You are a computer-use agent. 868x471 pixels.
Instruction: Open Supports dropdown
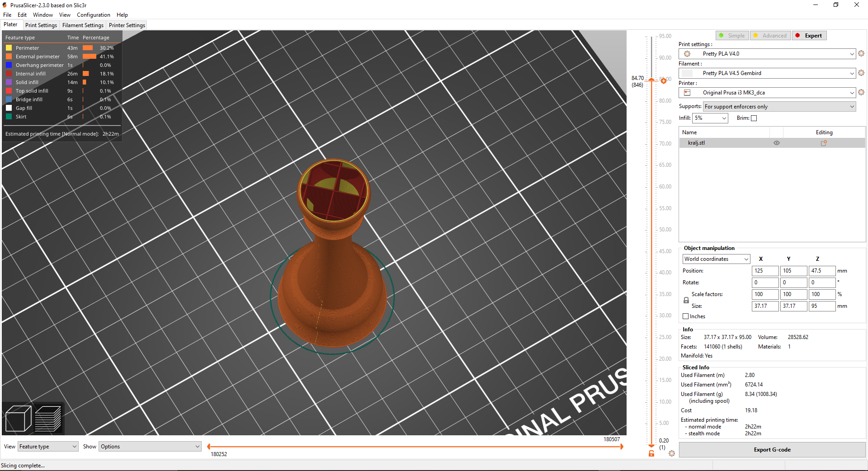click(779, 107)
